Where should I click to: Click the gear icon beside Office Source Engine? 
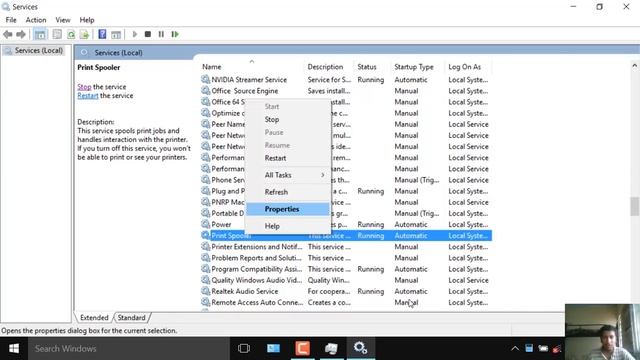[x=206, y=90]
